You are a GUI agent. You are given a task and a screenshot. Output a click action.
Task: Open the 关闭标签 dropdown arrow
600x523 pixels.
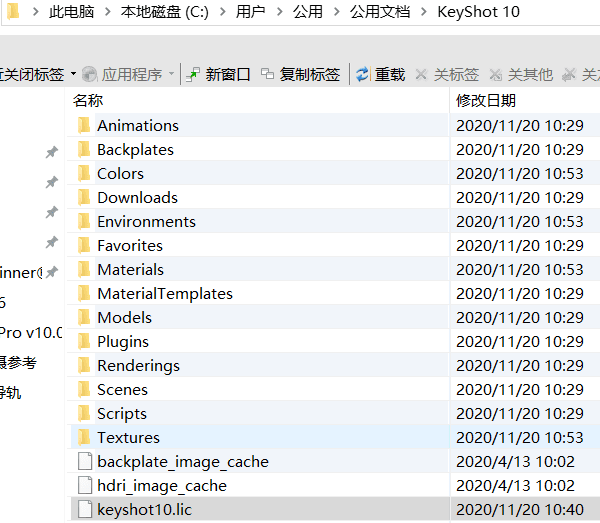click(73, 75)
